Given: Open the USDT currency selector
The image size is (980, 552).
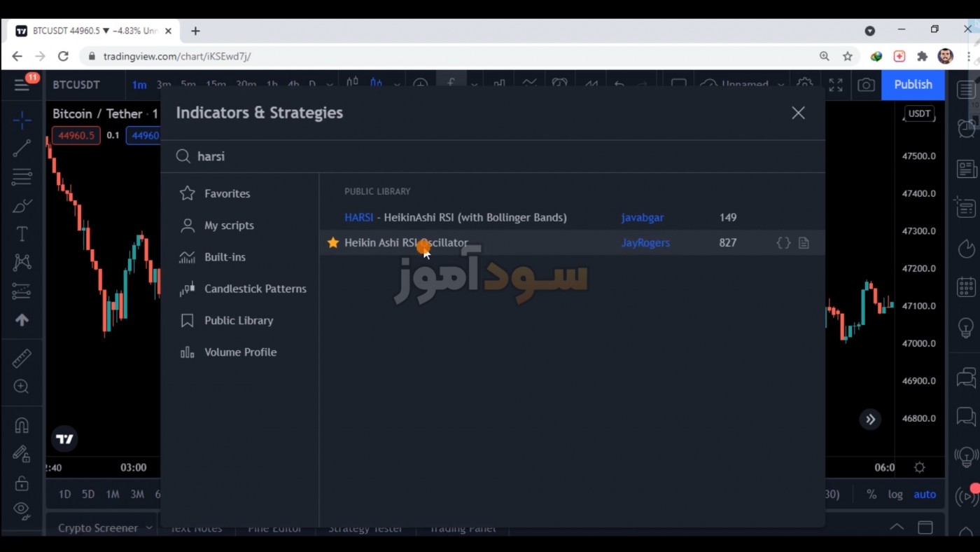Looking at the screenshot, I should [x=919, y=113].
